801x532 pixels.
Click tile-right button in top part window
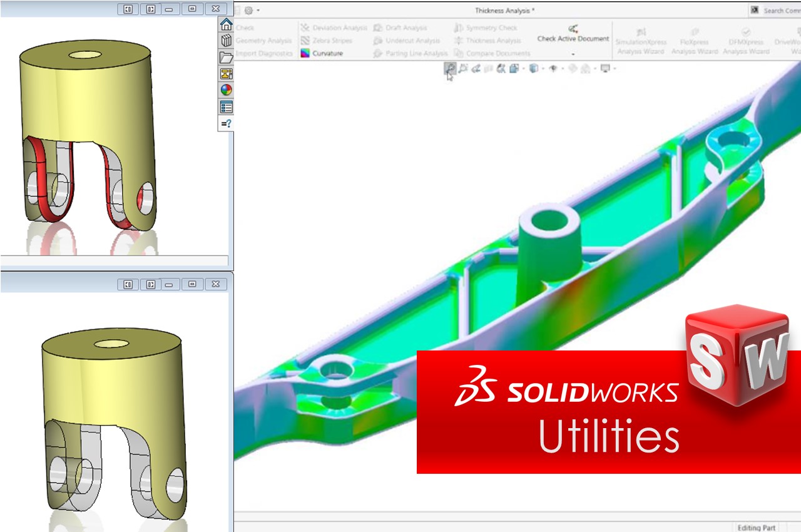(x=150, y=9)
